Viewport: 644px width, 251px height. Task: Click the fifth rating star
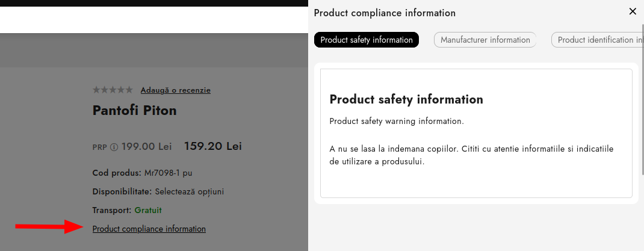[129, 90]
